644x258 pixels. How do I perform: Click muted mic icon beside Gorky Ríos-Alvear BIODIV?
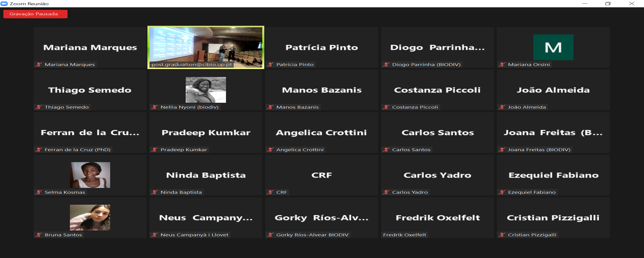point(270,235)
